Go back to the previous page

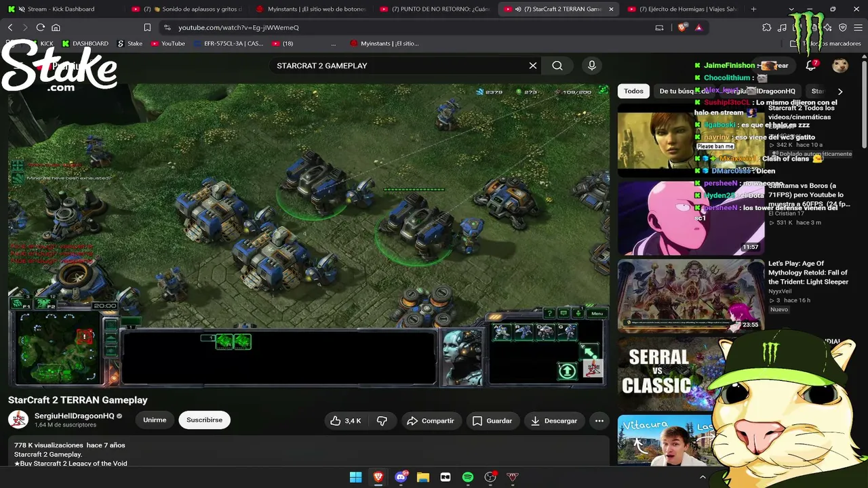[10, 27]
